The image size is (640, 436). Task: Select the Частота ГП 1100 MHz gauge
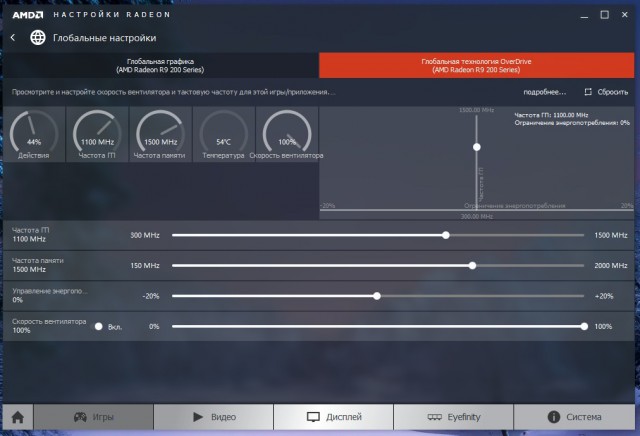[97, 134]
